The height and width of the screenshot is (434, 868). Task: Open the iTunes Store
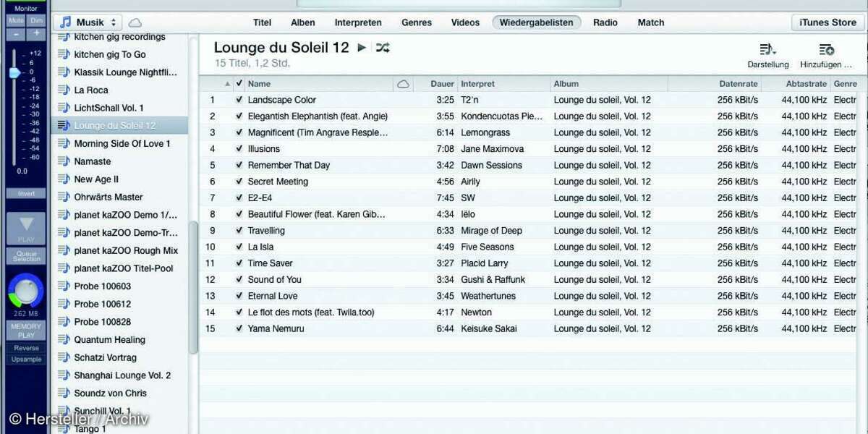click(827, 22)
